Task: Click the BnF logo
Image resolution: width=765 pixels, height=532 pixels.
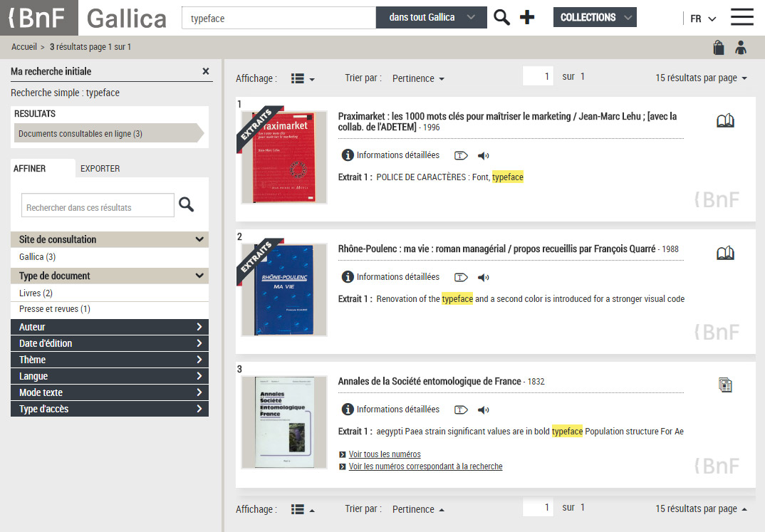Action: coord(38,18)
